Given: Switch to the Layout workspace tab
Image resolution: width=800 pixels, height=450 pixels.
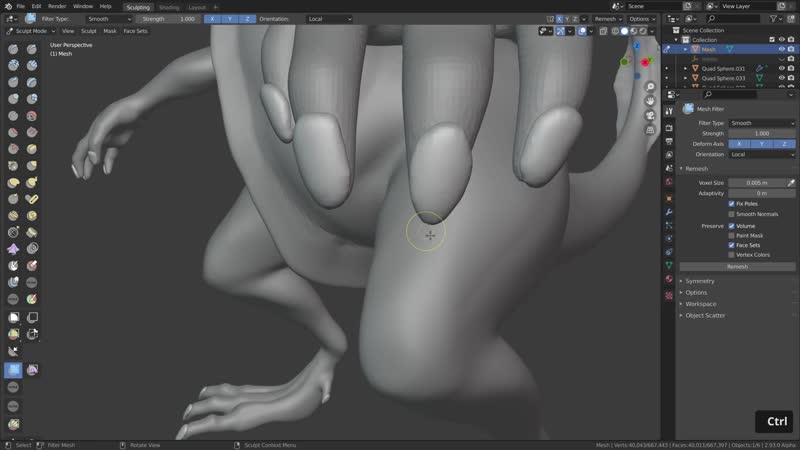Looking at the screenshot, I should click(196, 7).
